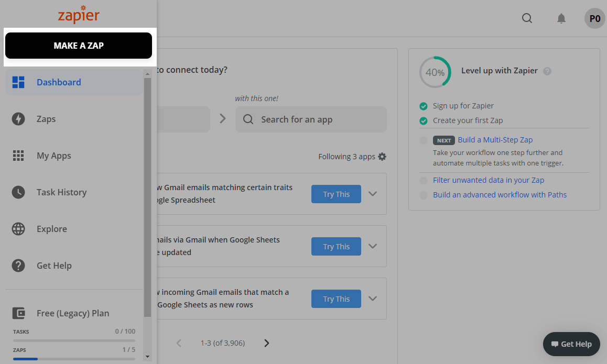Toggle the advanced workflow with Paths circle

click(424, 195)
